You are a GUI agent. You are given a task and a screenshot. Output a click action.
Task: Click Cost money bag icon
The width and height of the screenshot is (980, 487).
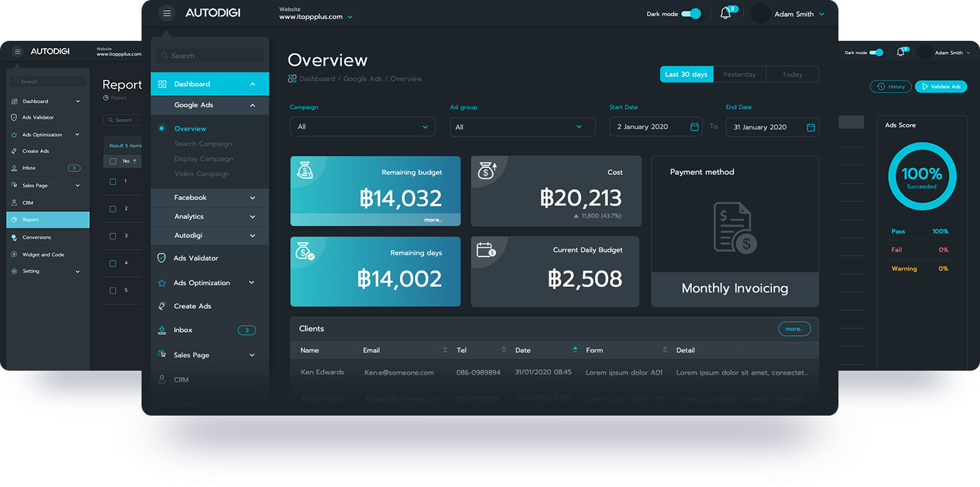click(487, 171)
